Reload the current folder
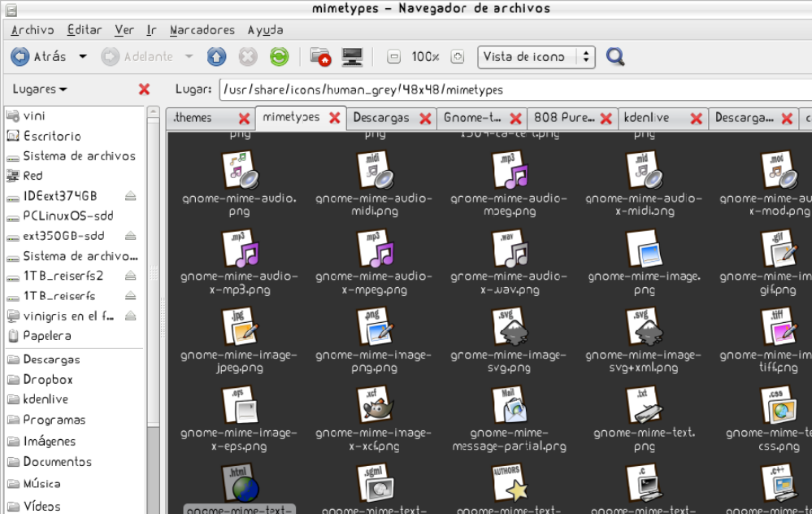Viewport: 812px width, 514px height. coord(279,56)
